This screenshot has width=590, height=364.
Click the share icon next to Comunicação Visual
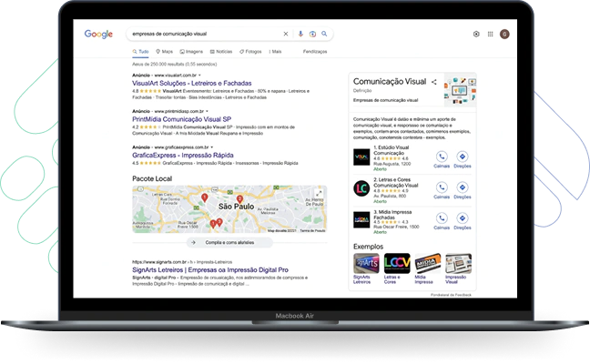tap(433, 82)
